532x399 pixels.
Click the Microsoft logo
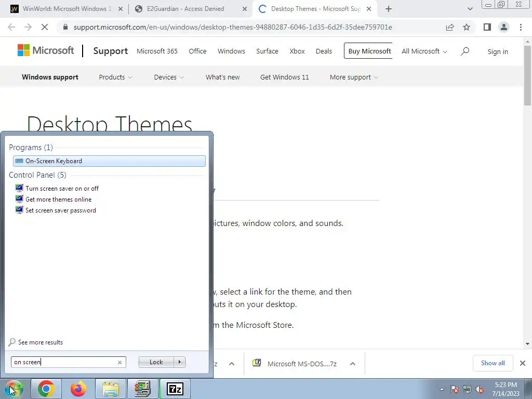(46, 50)
